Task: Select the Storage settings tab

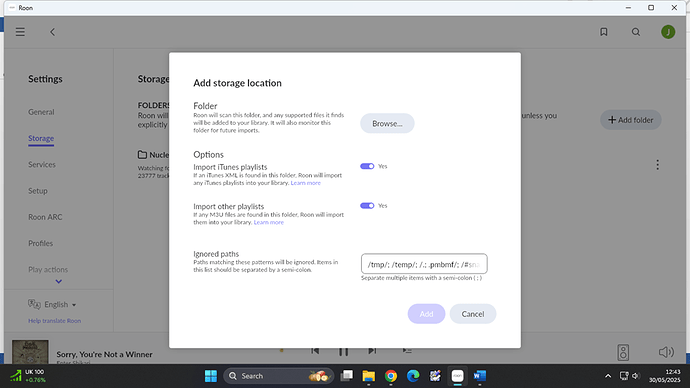Action: (41, 138)
